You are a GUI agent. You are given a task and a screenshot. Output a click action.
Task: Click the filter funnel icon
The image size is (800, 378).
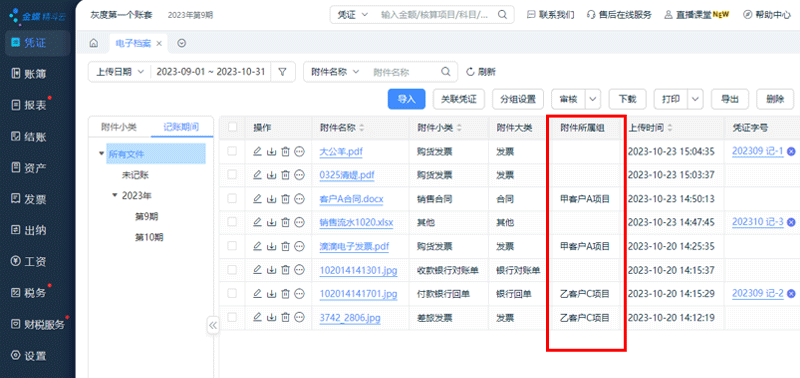tap(283, 72)
